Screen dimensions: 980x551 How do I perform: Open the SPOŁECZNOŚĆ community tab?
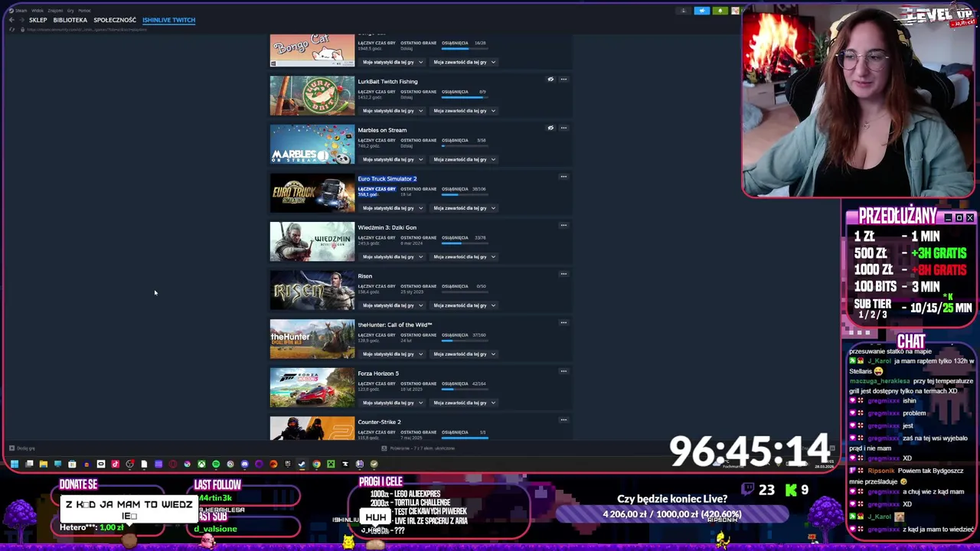click(115, 20)
